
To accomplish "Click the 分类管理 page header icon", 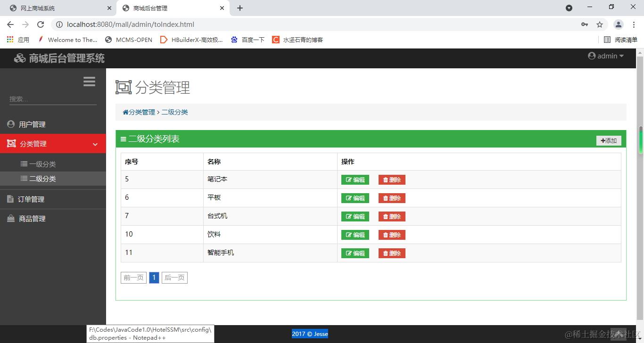I will 123,87.
